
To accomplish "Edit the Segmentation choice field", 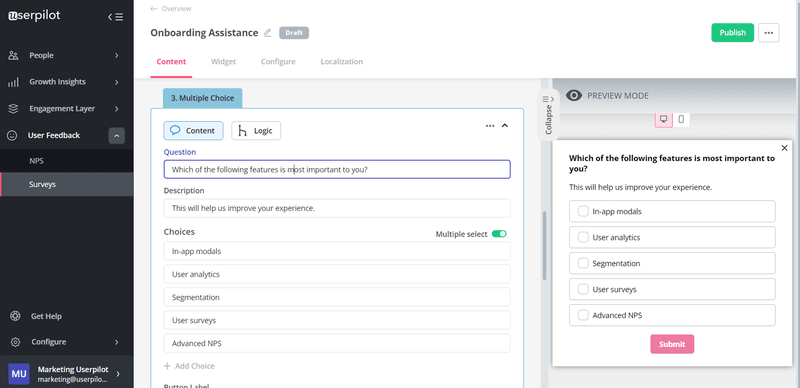I will coord(337,297).
